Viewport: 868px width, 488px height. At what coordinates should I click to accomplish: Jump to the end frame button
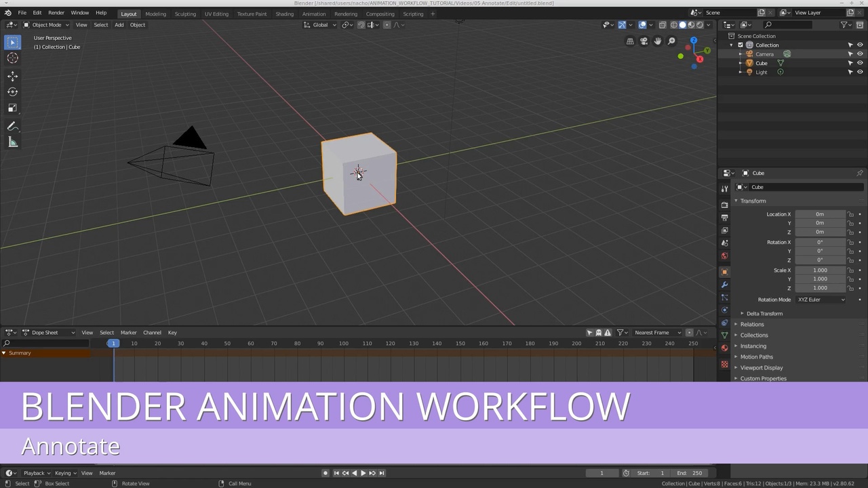point(382,473)
